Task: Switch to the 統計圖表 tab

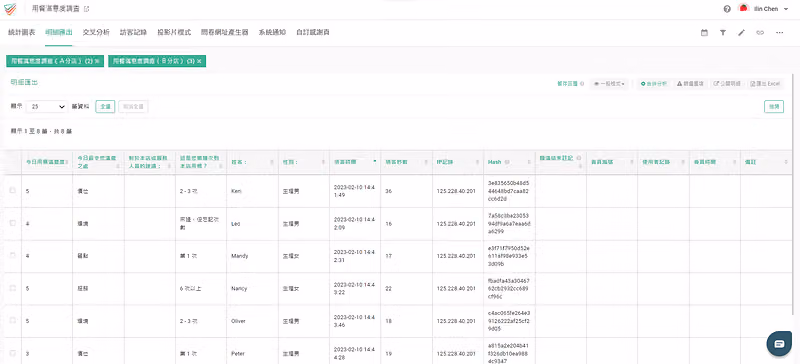Action: (x=21, y=32)
